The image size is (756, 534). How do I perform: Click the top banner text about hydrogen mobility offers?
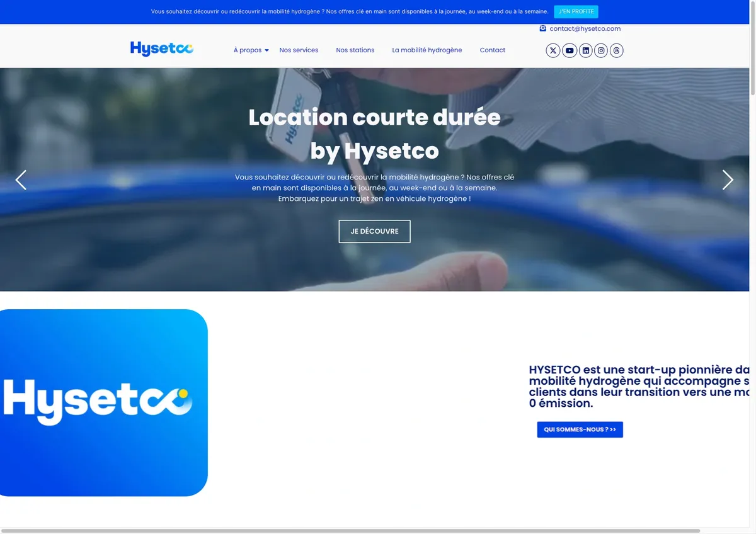[350, 11]
